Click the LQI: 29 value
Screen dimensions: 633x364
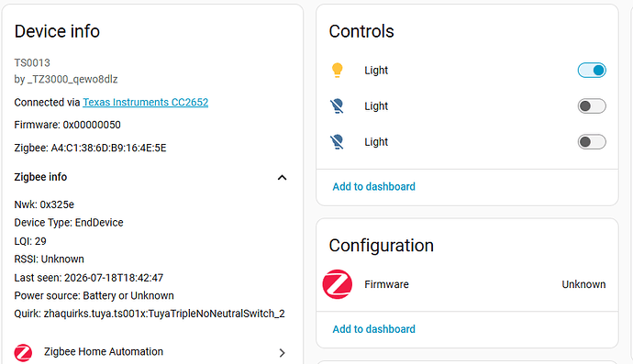click(30, 241)
